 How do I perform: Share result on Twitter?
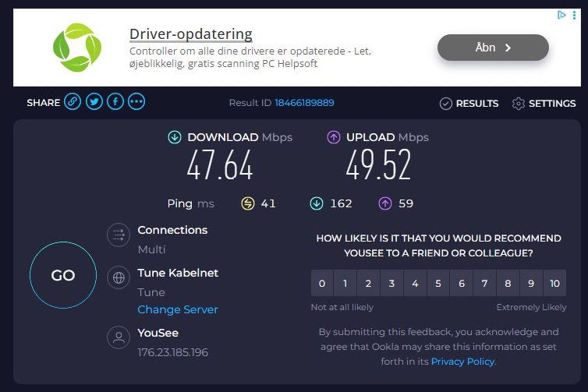tap(94, 102)
